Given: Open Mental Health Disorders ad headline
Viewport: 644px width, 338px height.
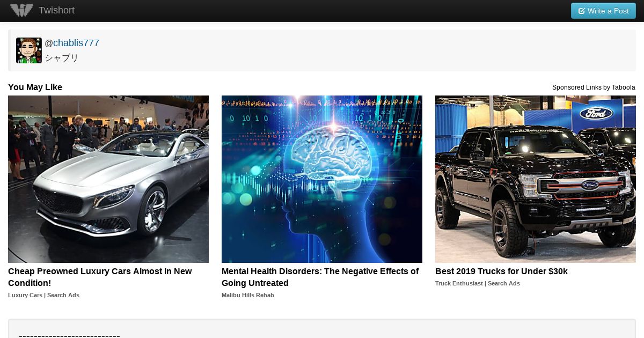Looking at the screenshot, I should (320, 277).
